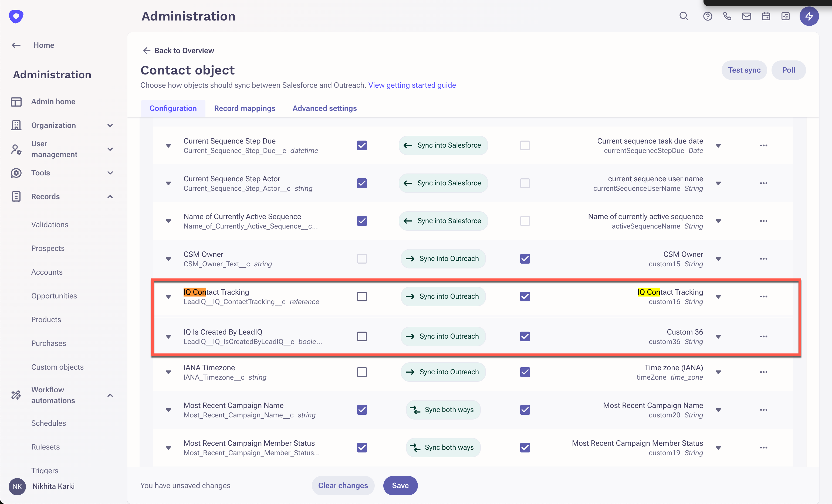Open the phone dialer icon

727,16
